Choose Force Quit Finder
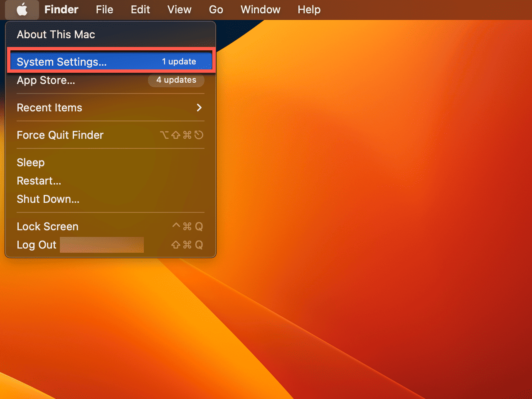This screenshot has width=532, height=399. click(60, 135)
